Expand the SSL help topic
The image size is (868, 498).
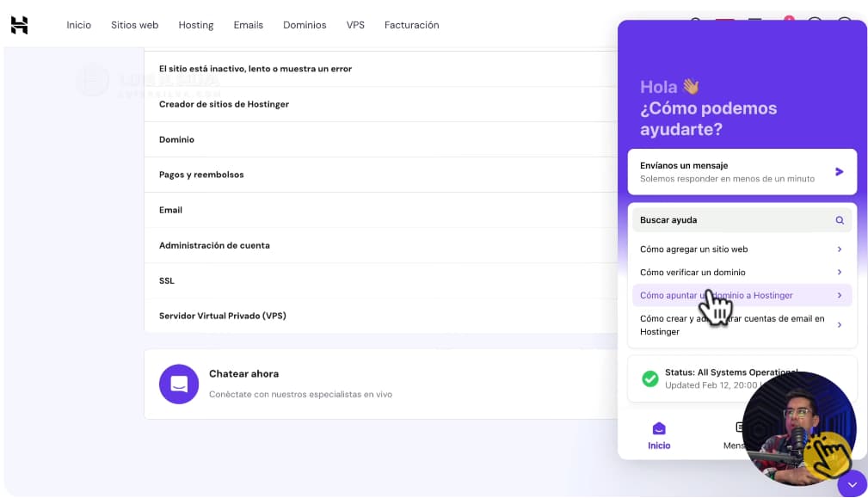pyautogui.click(x=381, y=280)
